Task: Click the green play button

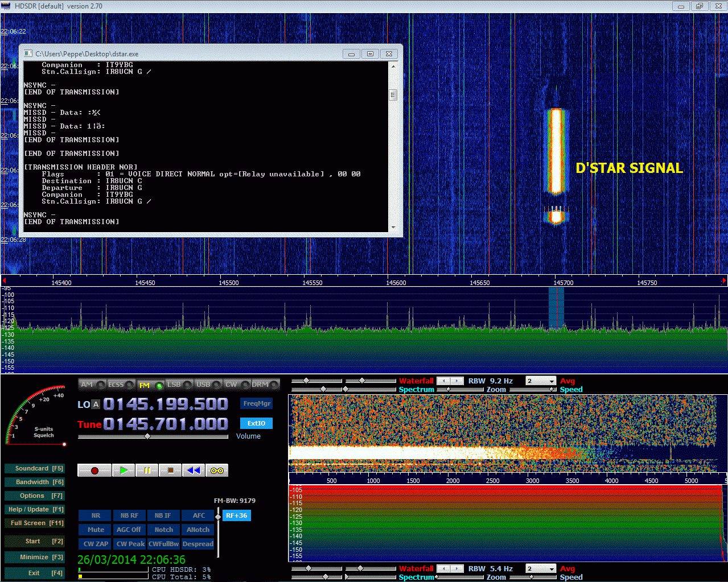Action: 124,470
